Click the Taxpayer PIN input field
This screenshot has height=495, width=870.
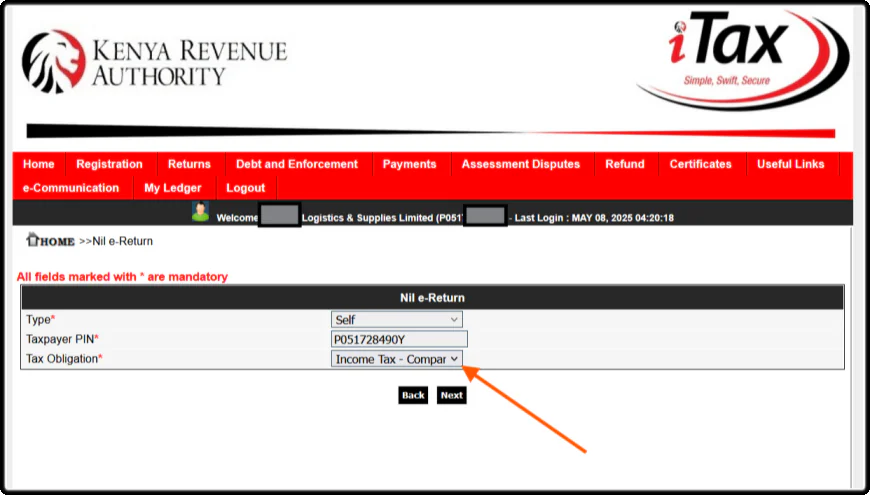(x=399, y=339)
